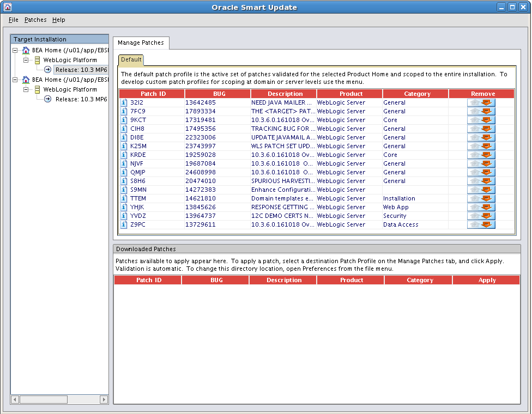Select the Manage Patches tab

pos(141,42)
